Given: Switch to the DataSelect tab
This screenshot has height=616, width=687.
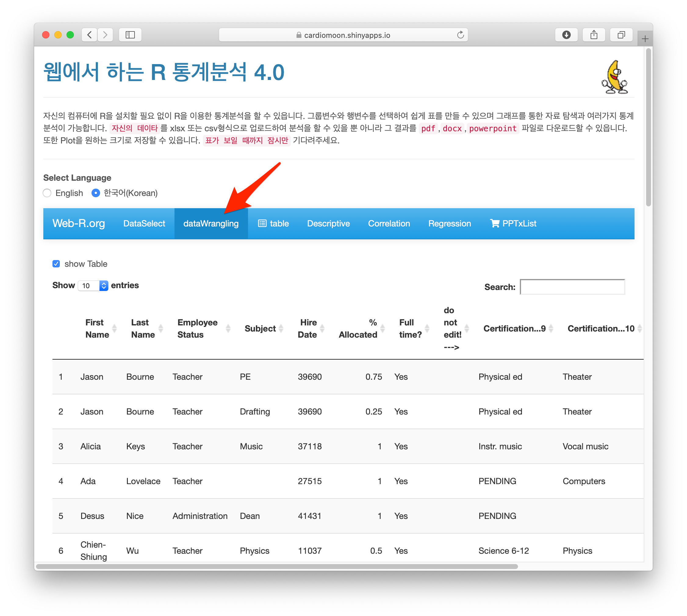Looking at the screenshot, I should tap(144, 223).
